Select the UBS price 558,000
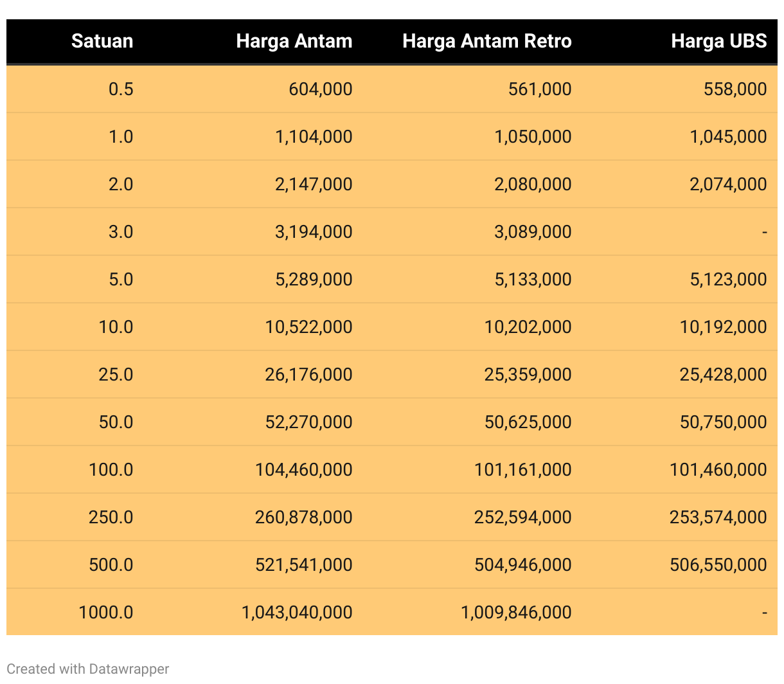This screenshot has width=784, height=684. tap(735, 89)
